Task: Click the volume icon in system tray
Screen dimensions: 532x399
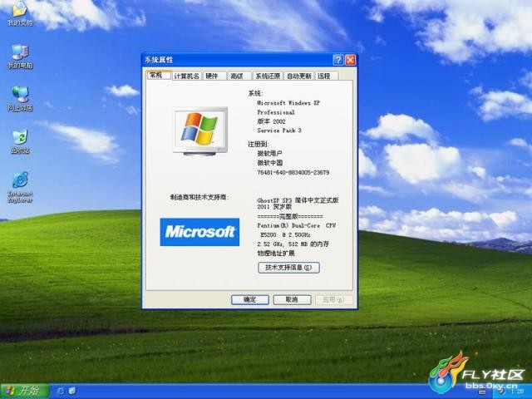Action: tap(501, 392)
